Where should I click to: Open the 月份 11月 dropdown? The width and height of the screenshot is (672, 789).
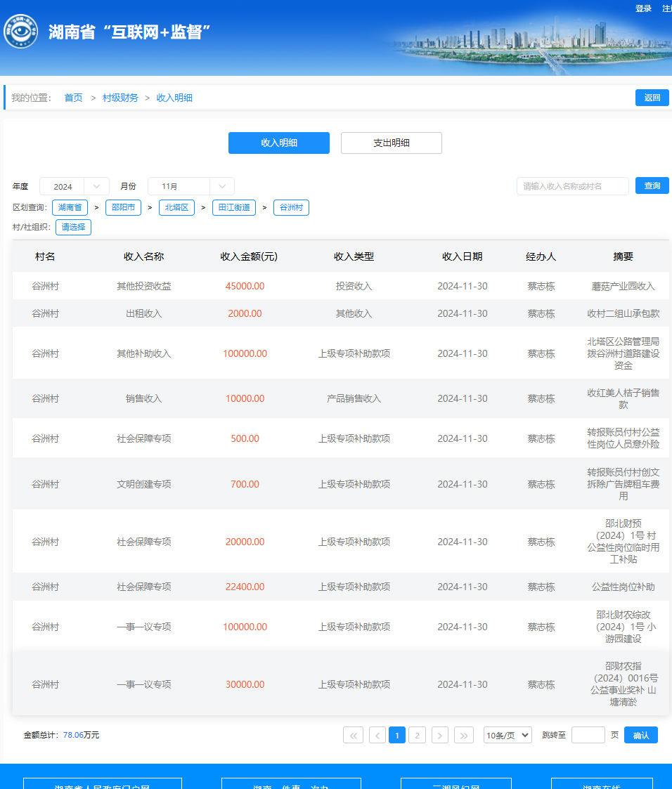coord(190,186)
